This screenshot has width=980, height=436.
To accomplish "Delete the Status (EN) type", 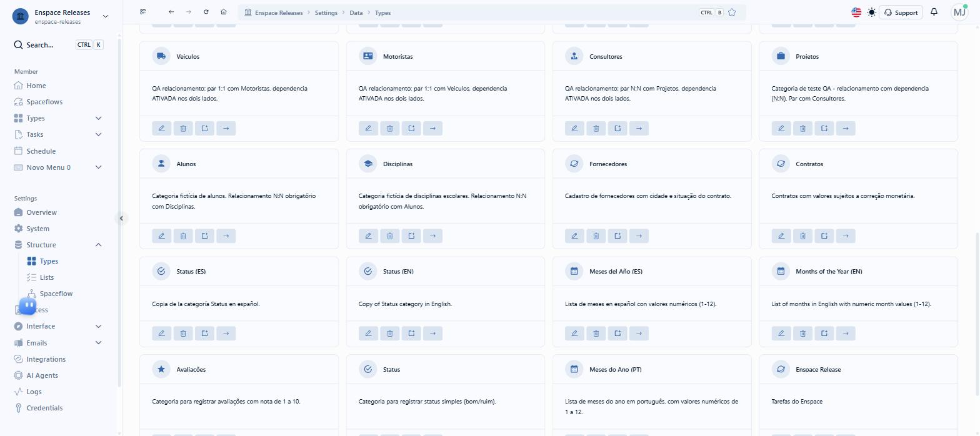I will [x=390, y=334].
